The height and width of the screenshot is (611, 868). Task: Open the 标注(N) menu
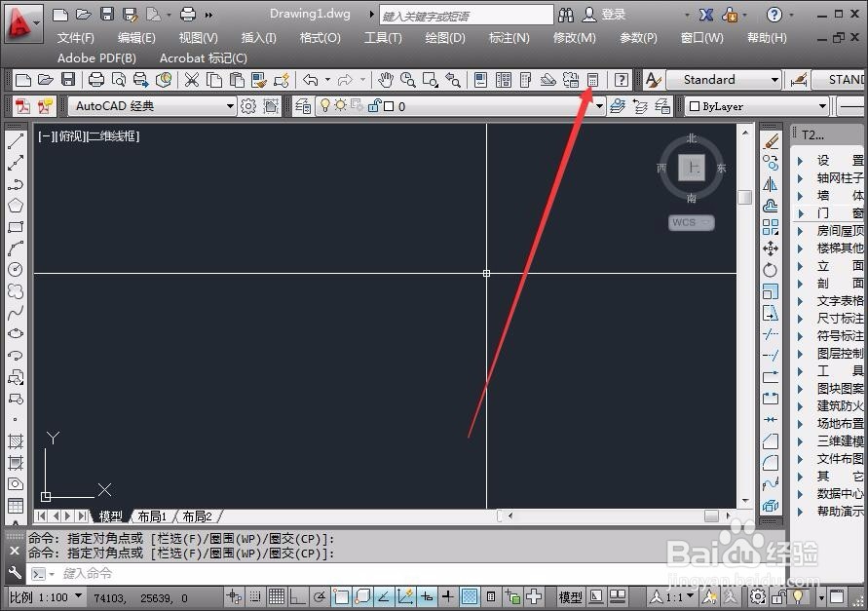pyautogui.click(x=509, y=38)
